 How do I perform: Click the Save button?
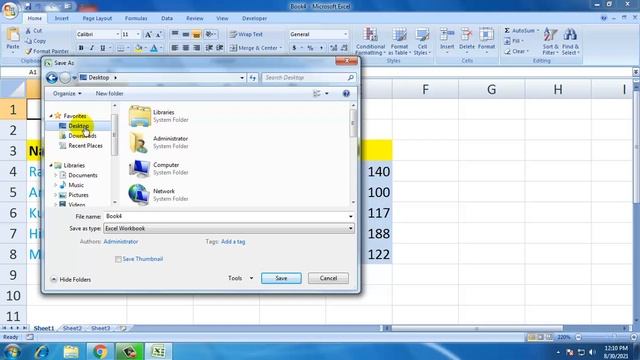click(x=281, y=278)
